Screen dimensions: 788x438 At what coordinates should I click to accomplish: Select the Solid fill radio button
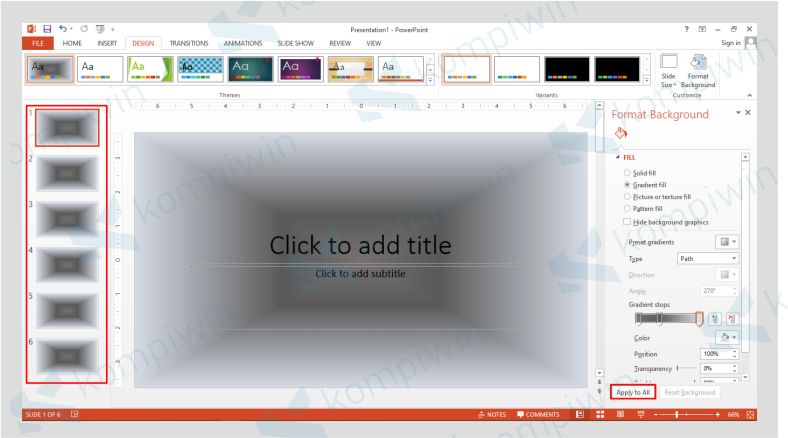click(627, 173)
